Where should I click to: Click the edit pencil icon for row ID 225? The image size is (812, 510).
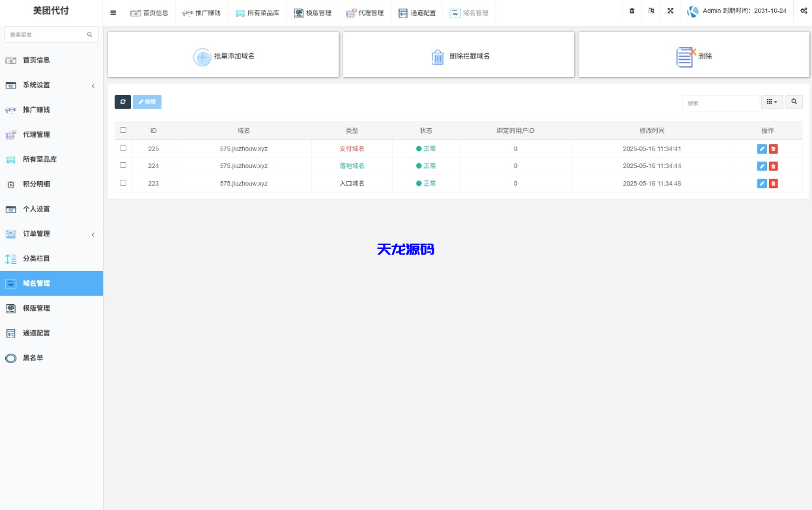(761, 148)
